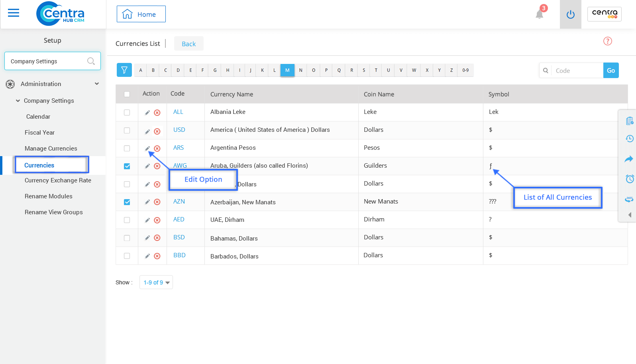Check the Albania Leke row checkbox
Image resolution: width=636 pixels, height=364 pixels.
[127, 112]
